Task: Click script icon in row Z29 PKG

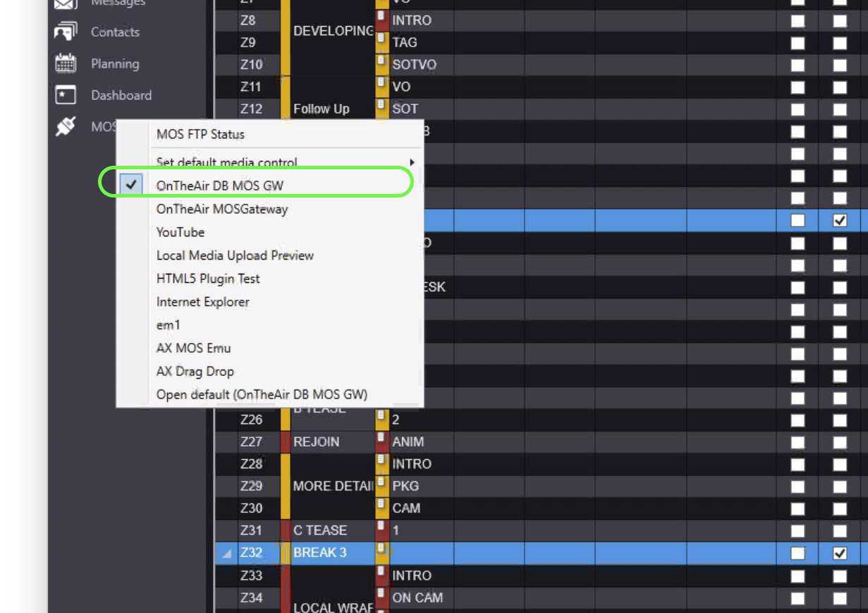Action: [381, 483]
